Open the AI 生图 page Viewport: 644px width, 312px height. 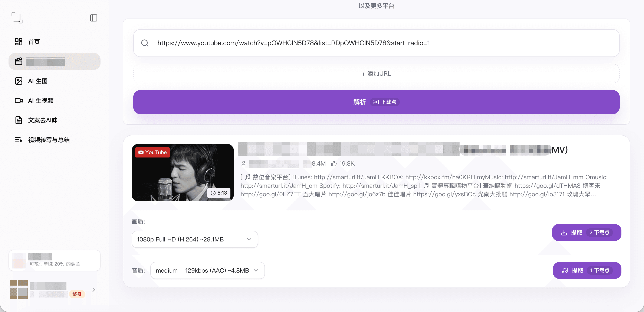click(x=55, y=81)
